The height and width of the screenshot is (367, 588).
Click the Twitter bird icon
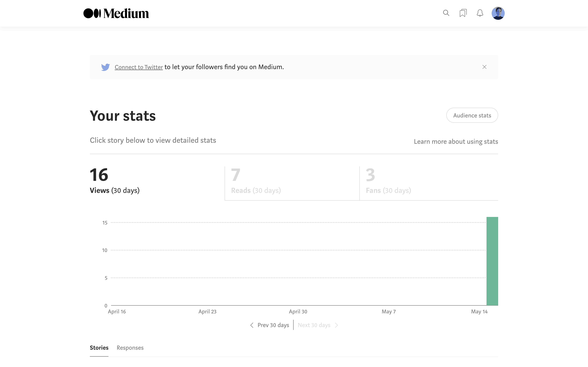105,67
